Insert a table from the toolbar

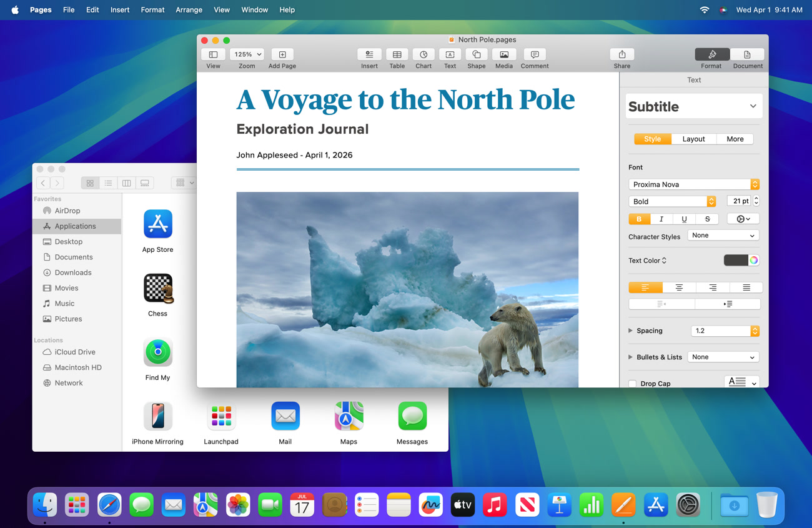pyautogui.click(x=397, y=55)
